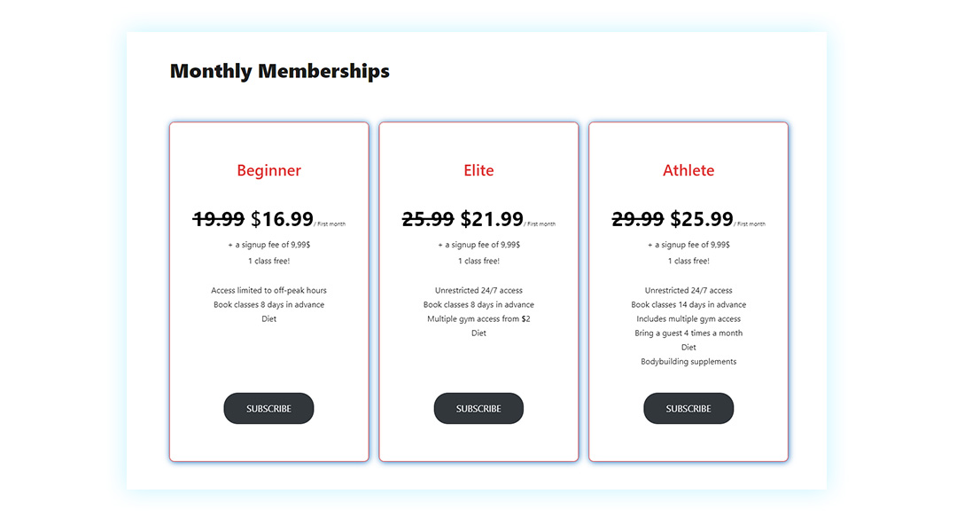This screenshot has width=980, height=525.
Task: Select the Athlete plan title
Action: 688,170
